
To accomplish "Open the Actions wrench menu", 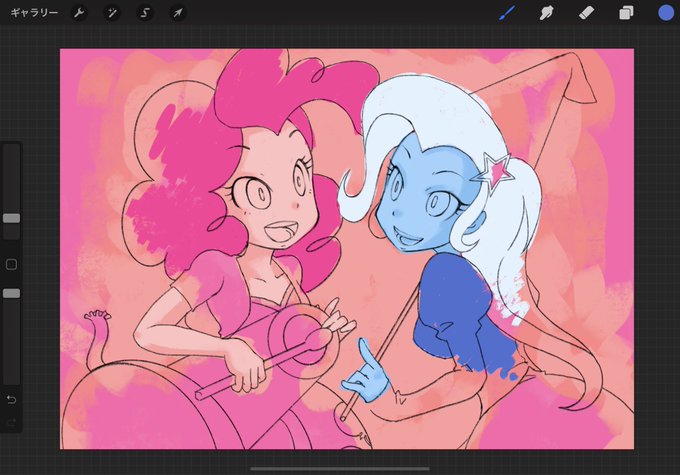I will tap(79, 13).
